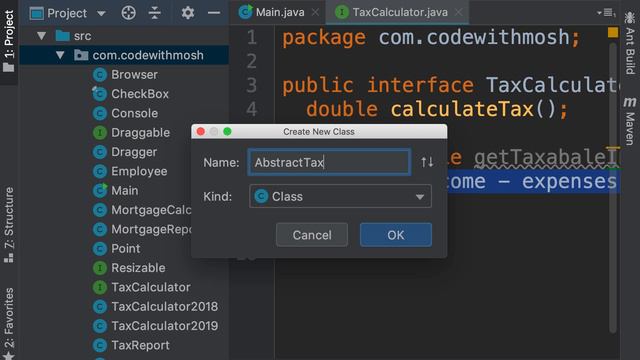Click the editor vertical scrollbar
Screen dimensions: 640x360
coord(613,188)
